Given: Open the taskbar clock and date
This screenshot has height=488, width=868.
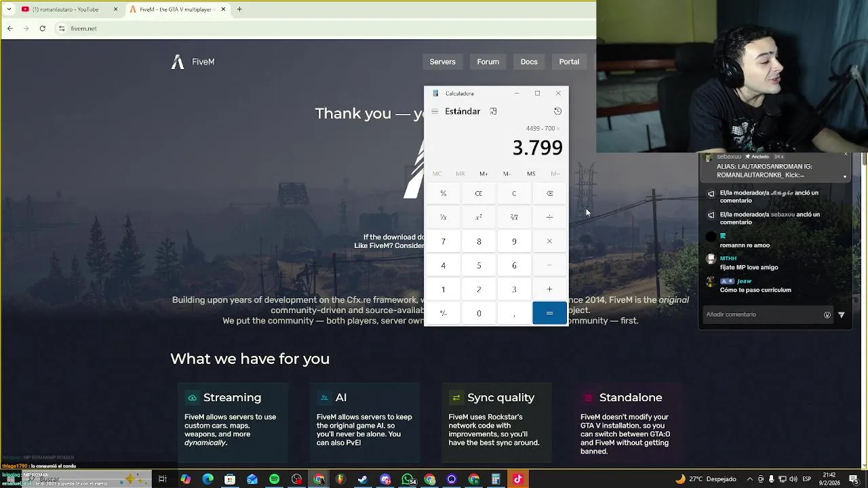Looking at the screenshot, I should 829,479.
